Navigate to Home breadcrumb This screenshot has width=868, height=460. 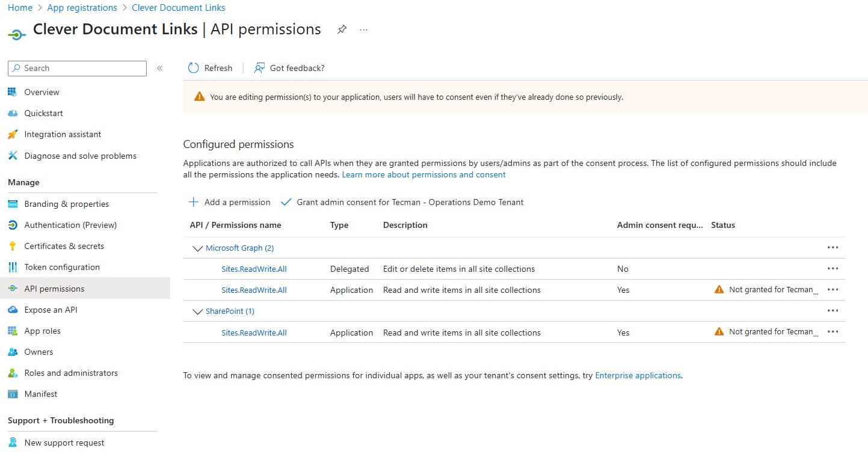pos(20,8)
